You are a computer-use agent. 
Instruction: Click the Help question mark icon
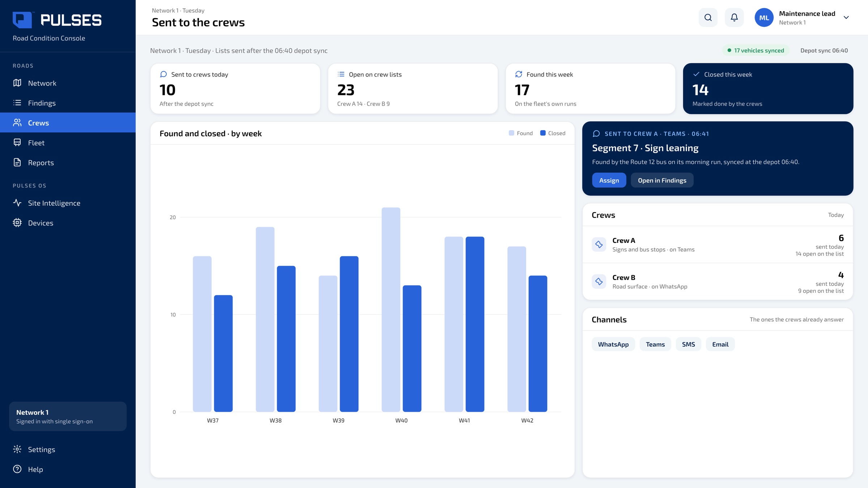point(17,469)
